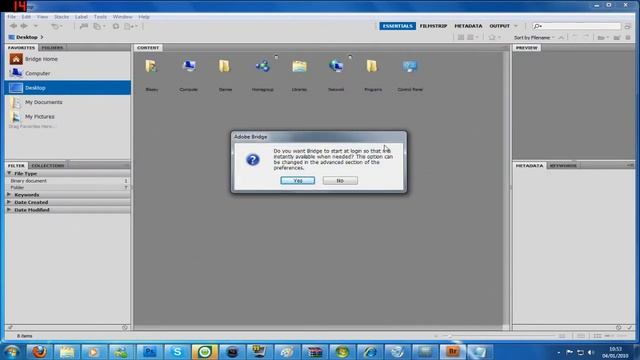The width and height of the screenshot is (640, 360).
Task: Toggle the Folder file type filter
Action: 68,187
